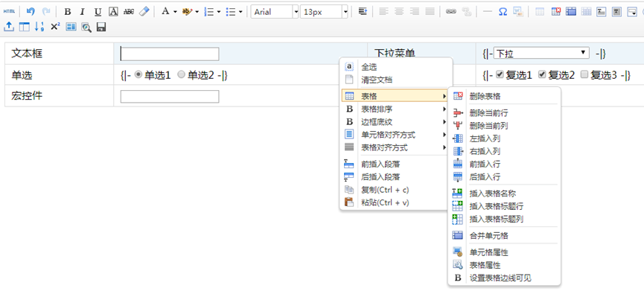
Task: Click 左插入列 in the submenu
Action: coord(504,138)
